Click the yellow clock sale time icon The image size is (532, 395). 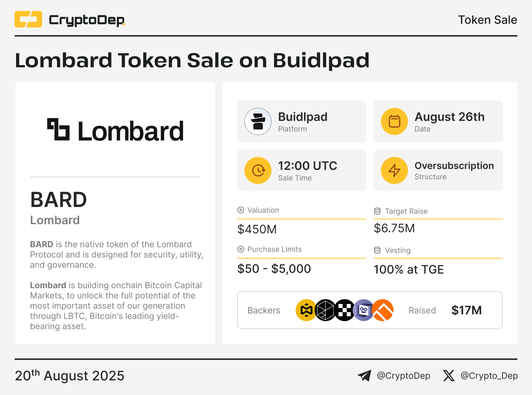tap(258, 170)
